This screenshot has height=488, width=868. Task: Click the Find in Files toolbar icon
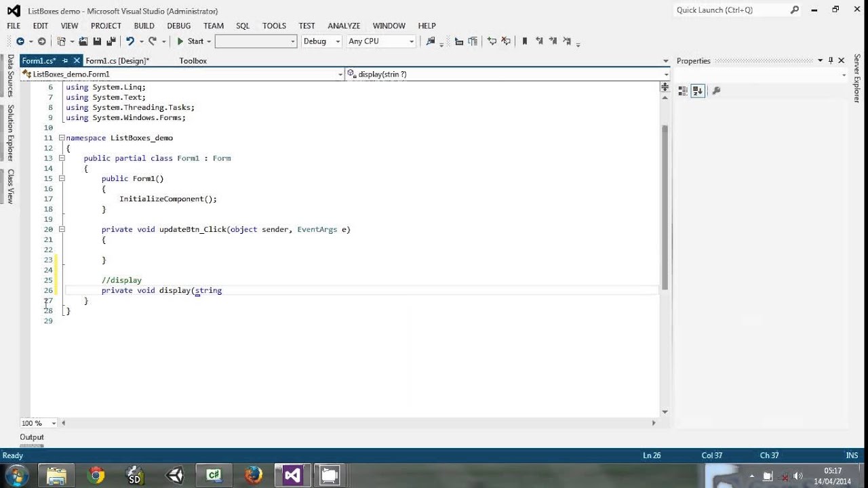pyautogui.click(x=431, y=41)
